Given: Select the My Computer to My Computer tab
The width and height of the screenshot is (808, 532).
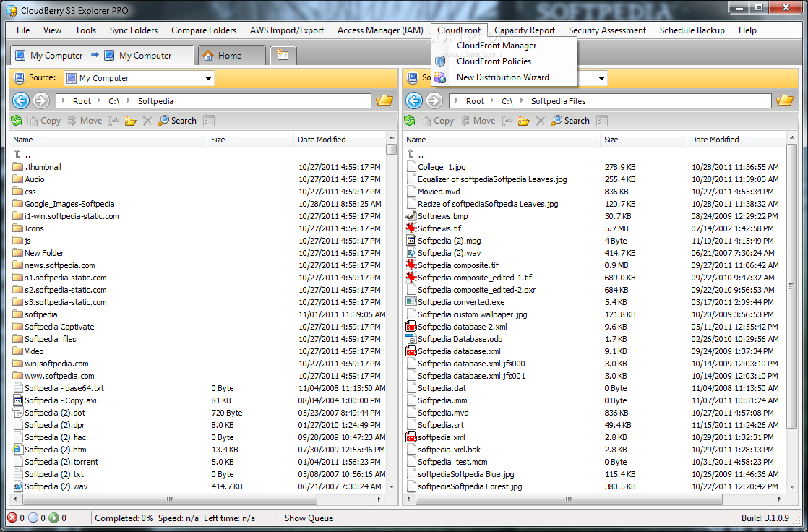Looking at the screenshot, I should click(101, 55).
